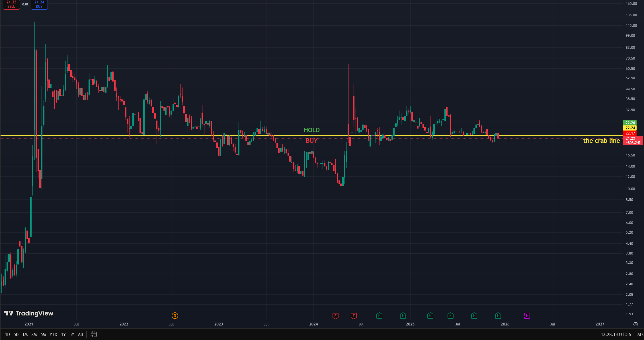Viewport: 644px width, 340px height.
Task: Open the Go to date calendar icon
Action: pyautogui.click(x=93, y=334)
